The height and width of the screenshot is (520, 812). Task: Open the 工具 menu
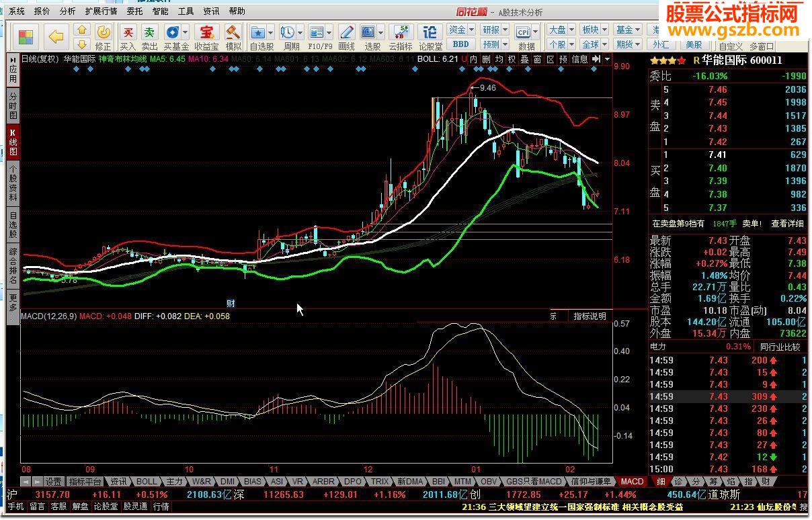point(186,11)
